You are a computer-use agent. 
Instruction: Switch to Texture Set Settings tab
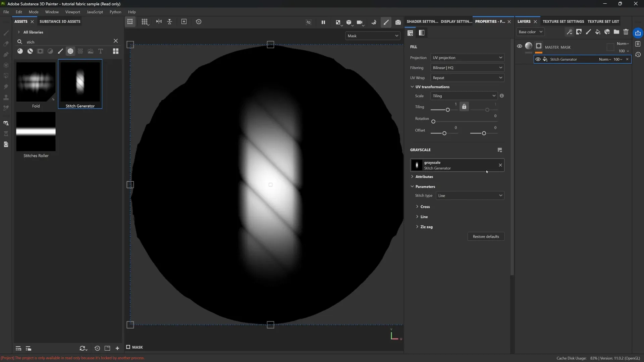pos(563,21)
